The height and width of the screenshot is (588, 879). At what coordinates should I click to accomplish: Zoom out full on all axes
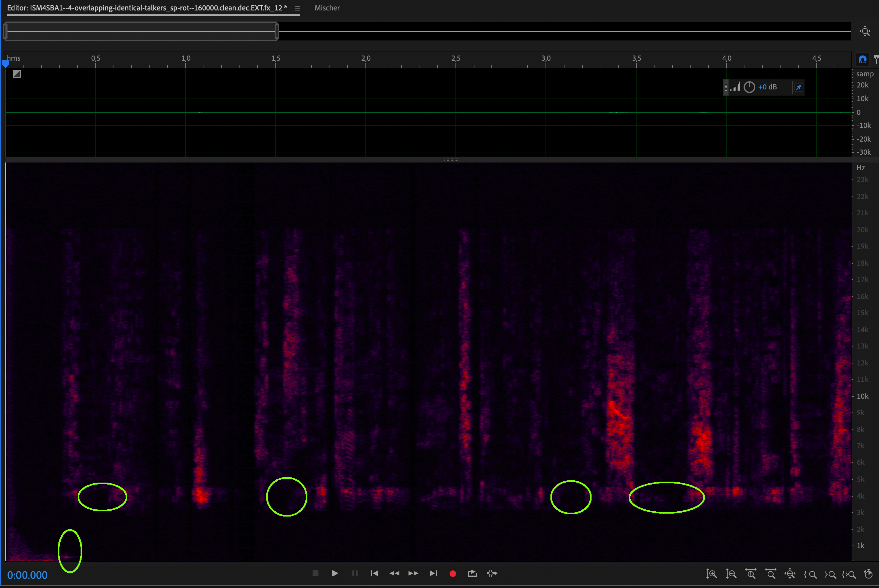(x=790, y=574)
